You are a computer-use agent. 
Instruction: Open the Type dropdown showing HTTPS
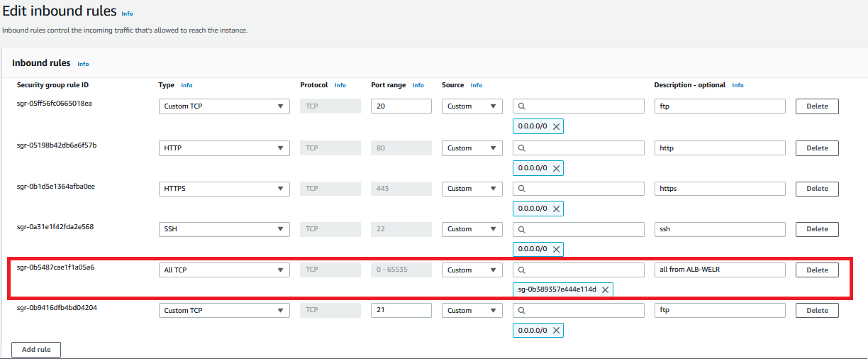pos(224,189)
